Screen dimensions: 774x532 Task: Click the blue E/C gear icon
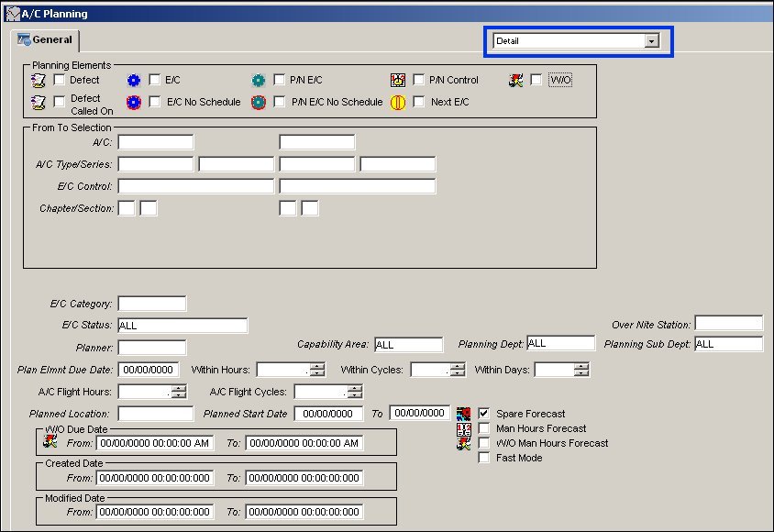tap(134, 80)
